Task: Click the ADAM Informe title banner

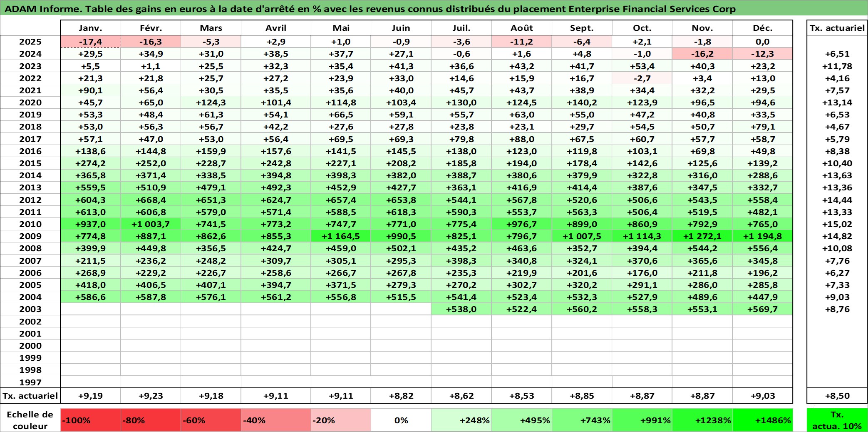Action: [434, 8]
